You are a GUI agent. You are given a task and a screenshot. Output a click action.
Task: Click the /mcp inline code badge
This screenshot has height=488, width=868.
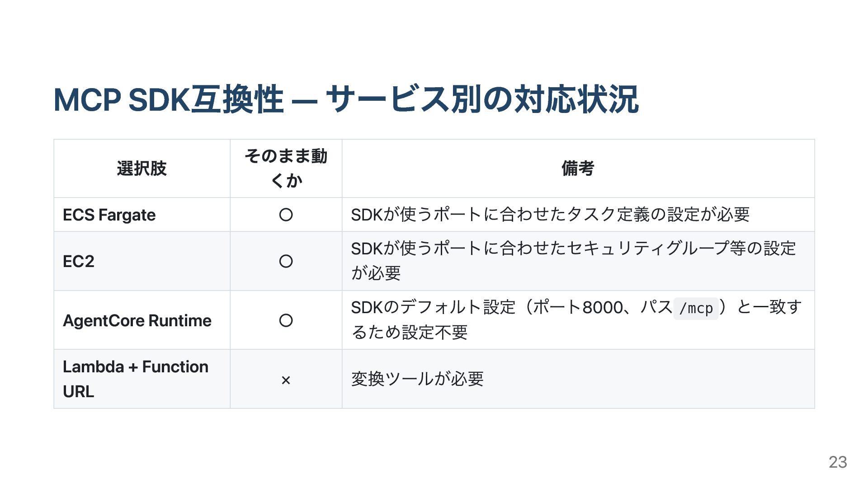[696, 309]
